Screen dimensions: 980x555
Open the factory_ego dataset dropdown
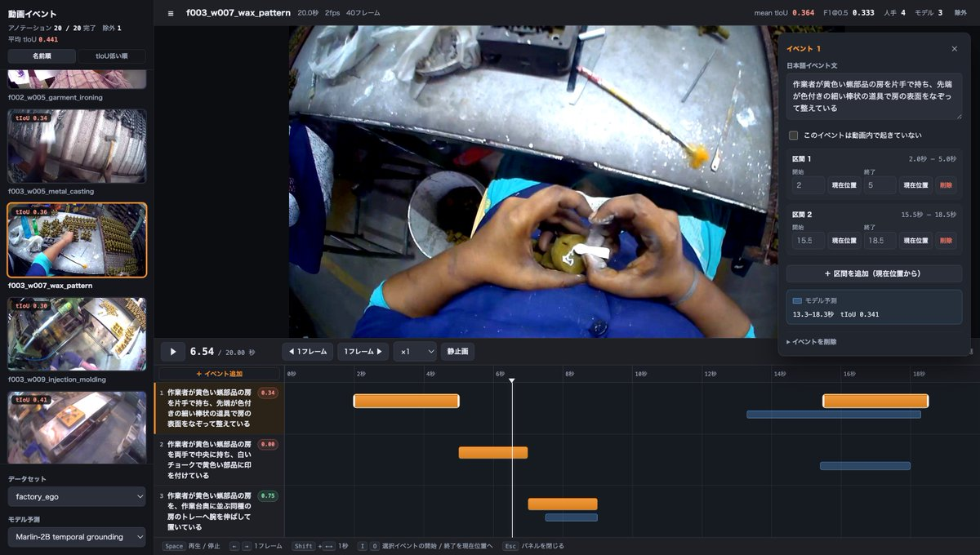point(77,496)
